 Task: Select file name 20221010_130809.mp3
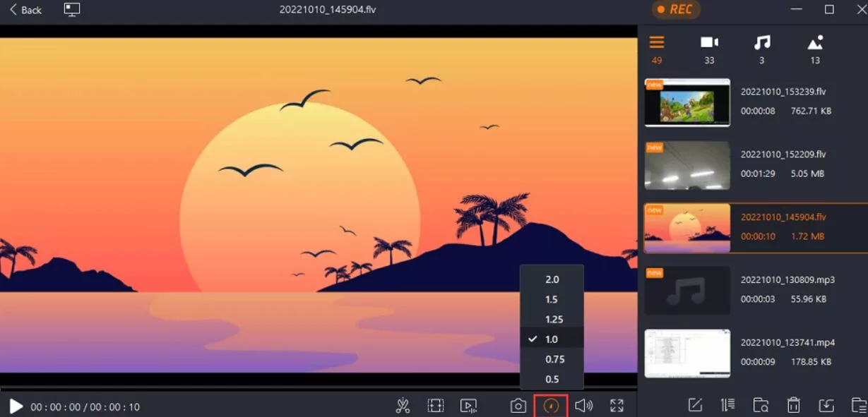(787, 279)
